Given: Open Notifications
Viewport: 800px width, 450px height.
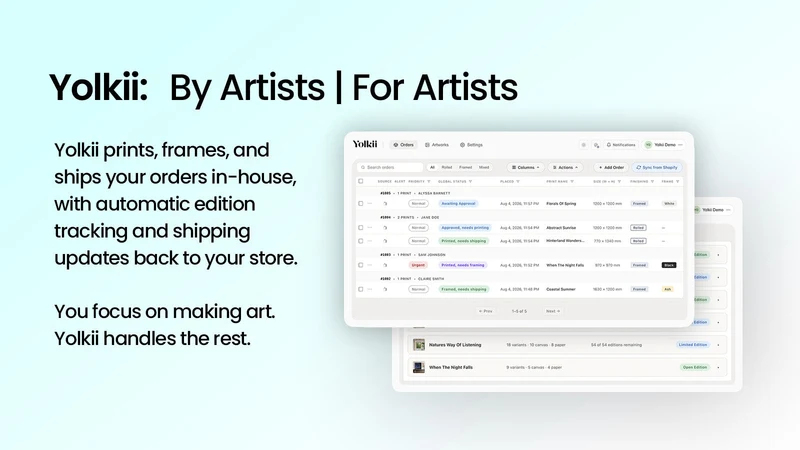Looking at the screenshot, I should point(621,145).
